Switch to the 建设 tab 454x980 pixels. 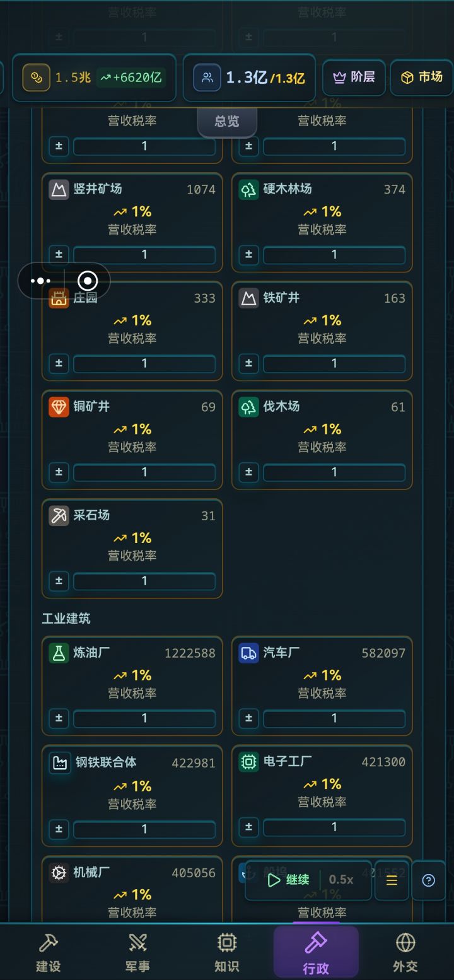(49, 952)
